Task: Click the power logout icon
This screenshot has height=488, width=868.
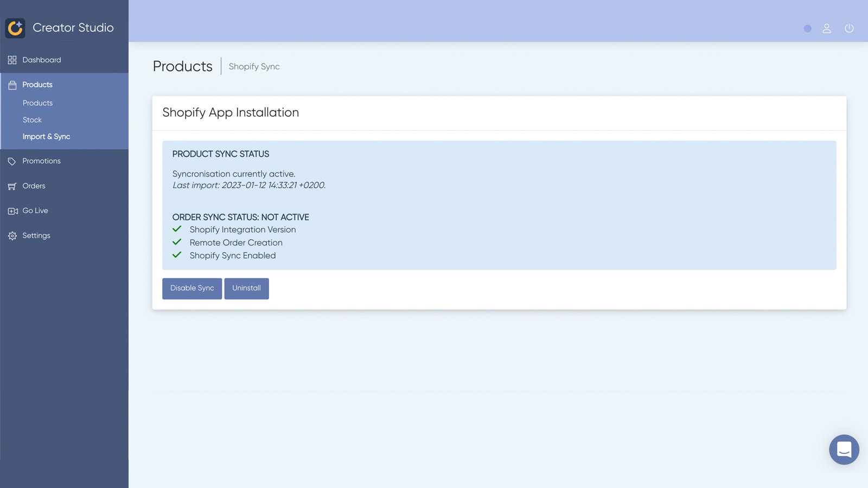Action: tap(849, 28)
